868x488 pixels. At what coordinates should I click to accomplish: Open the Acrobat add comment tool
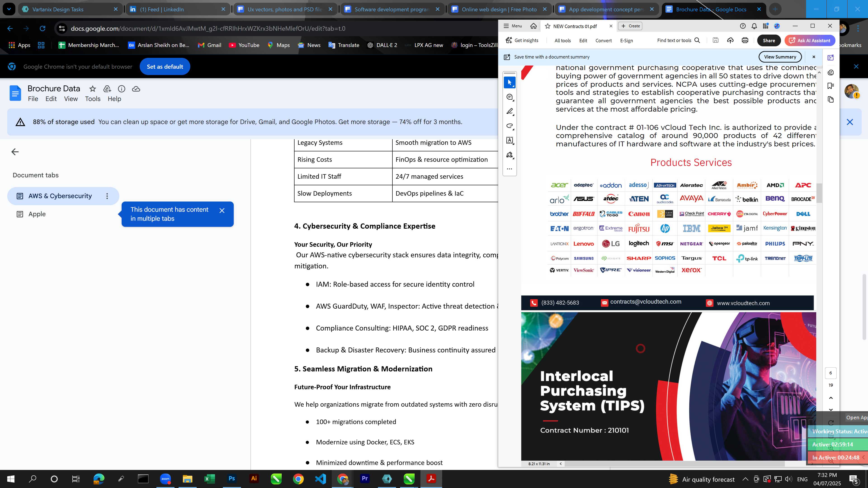point(509,97)
